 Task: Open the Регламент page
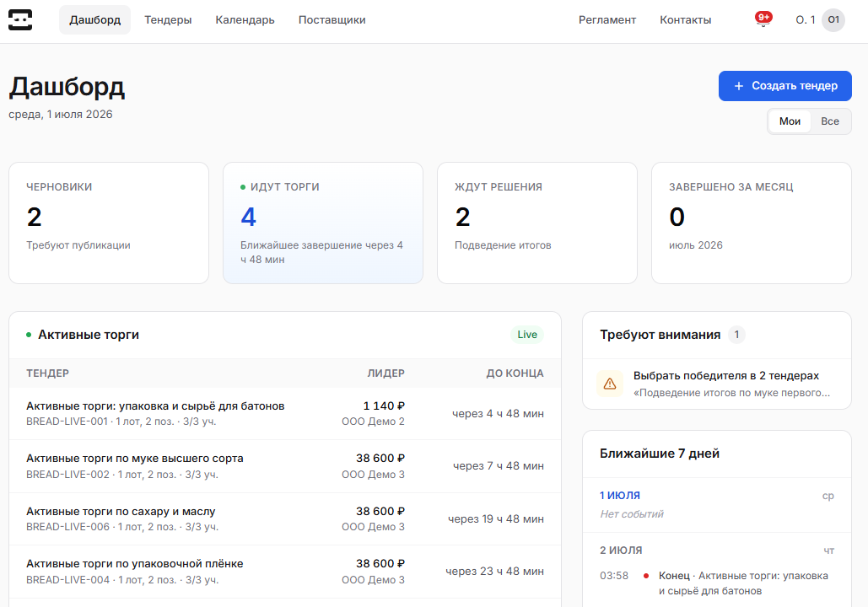pos(607,20)
